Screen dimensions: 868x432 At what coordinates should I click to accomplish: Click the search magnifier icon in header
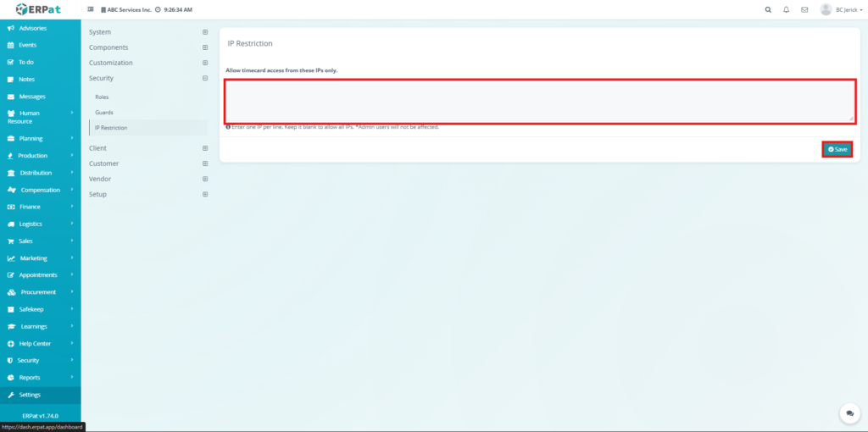(x=768, y=9)
